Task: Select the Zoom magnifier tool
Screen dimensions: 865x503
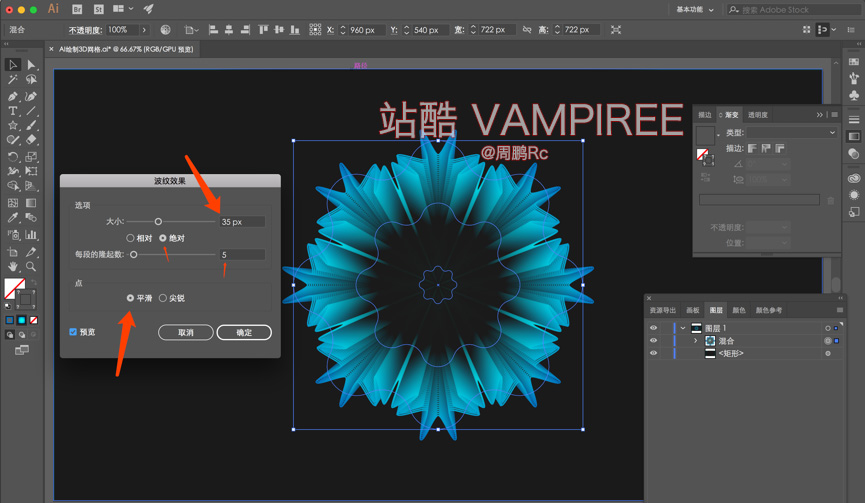Action: tap(31, 267)
